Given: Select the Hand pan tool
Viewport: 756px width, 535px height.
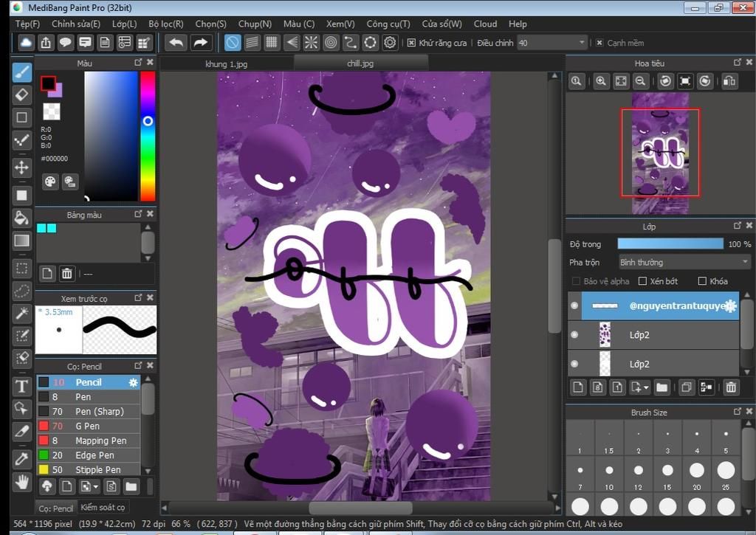Looking at the screenshot, I should [21, 481].
